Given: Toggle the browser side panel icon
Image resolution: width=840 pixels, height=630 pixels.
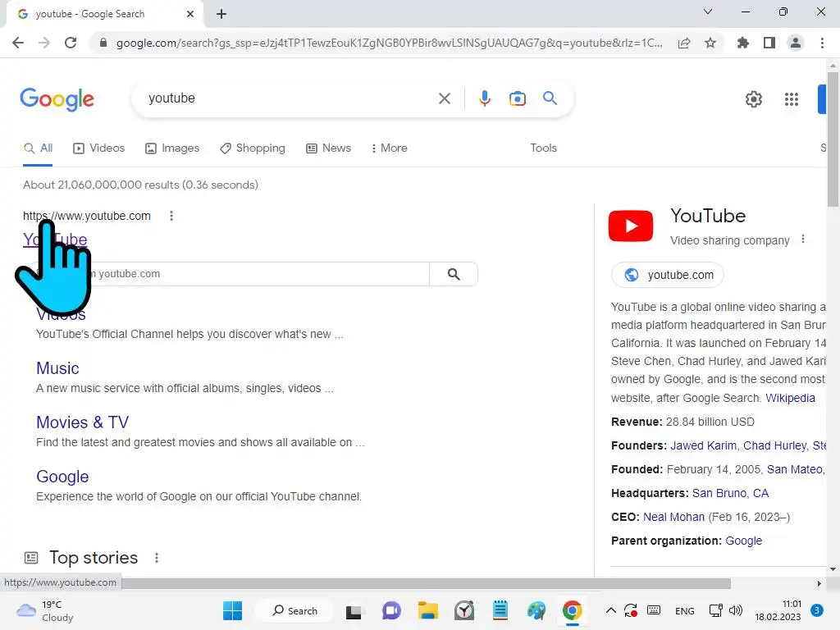Looking at the screenshot, I should pyautogui.click(x=769, y=43).
